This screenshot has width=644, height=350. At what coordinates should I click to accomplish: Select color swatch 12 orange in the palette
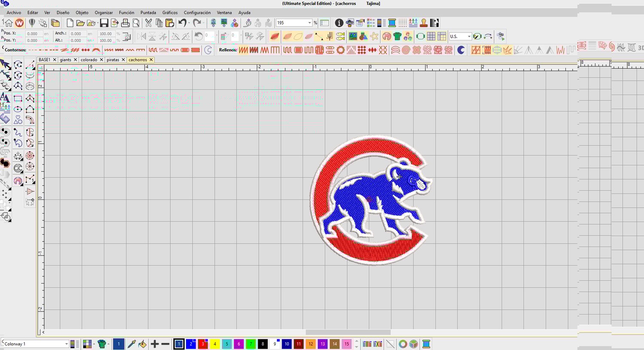pos(311,344)
